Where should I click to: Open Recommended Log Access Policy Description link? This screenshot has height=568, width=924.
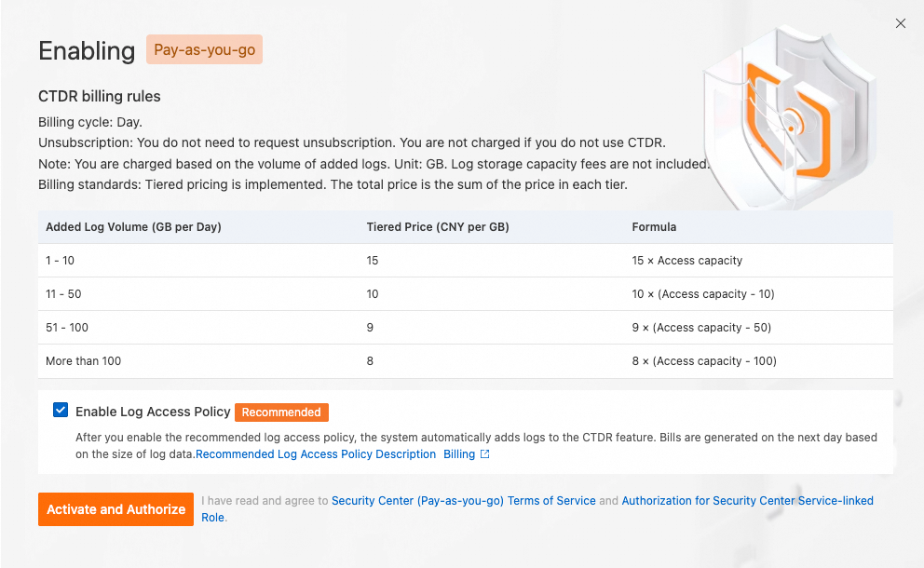tap(316, 454)
